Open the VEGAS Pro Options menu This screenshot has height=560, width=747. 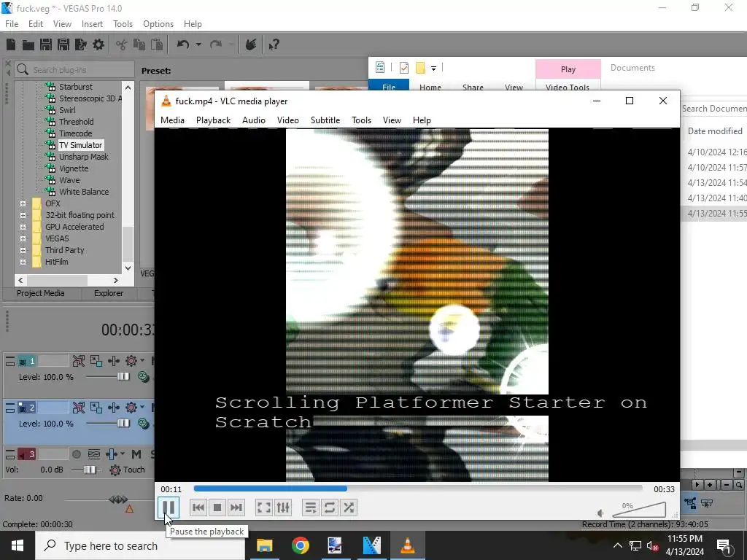158,24
